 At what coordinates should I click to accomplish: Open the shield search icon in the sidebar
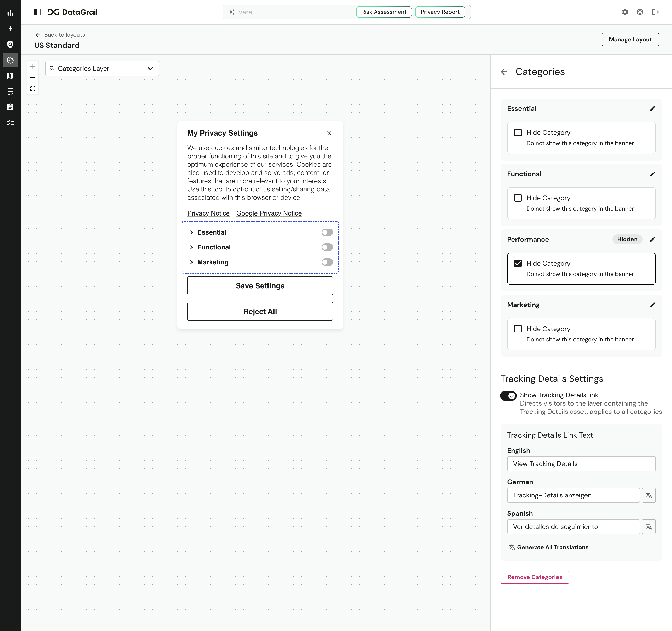[x=11, y=44]
